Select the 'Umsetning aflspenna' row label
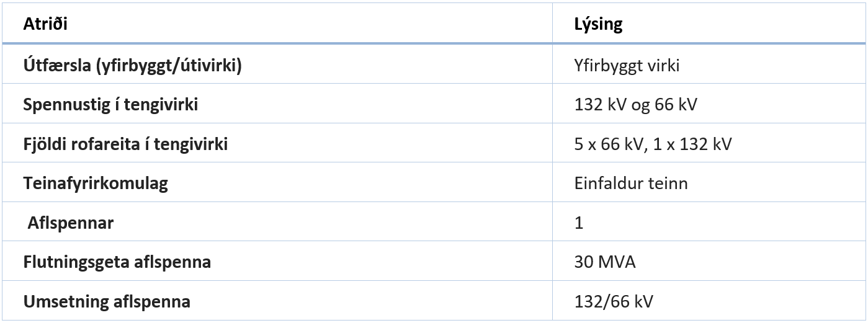 pyautogui.click(x=107, y=302)
